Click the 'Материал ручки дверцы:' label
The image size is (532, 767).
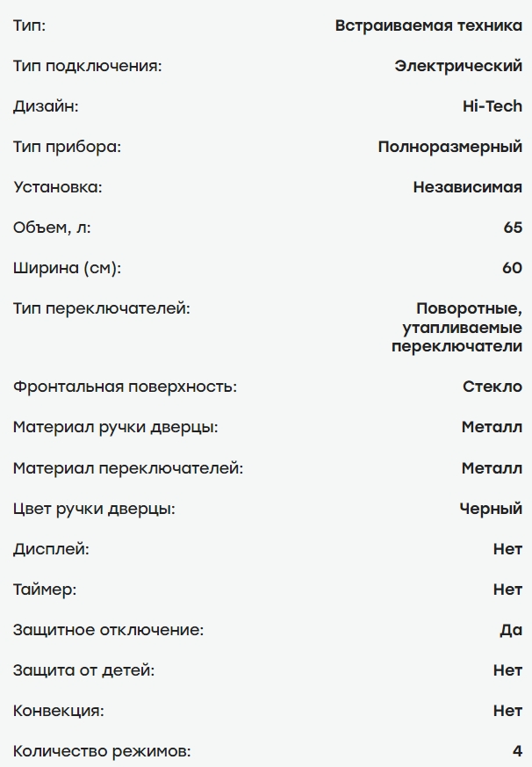[x=115, y=428]
